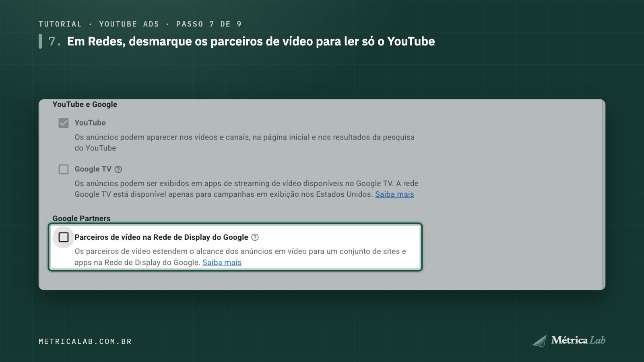
Task: Follow Saiba mais link in Google TV description
Action: coord(394,194)
